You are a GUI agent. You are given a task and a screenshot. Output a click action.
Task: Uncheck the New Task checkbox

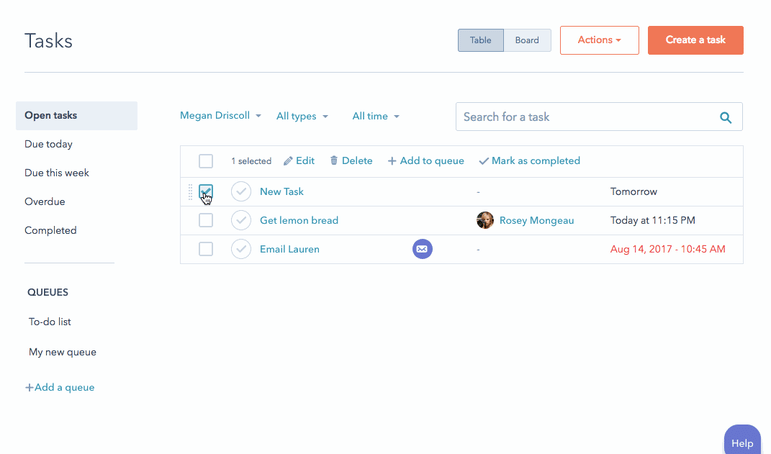pyautogui.click(x=206, y=191)
